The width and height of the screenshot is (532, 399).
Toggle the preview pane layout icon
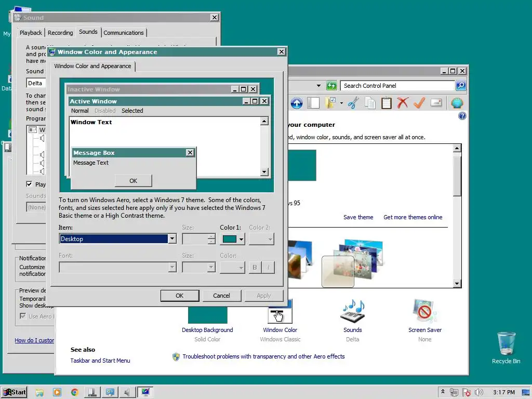(313, 103)
